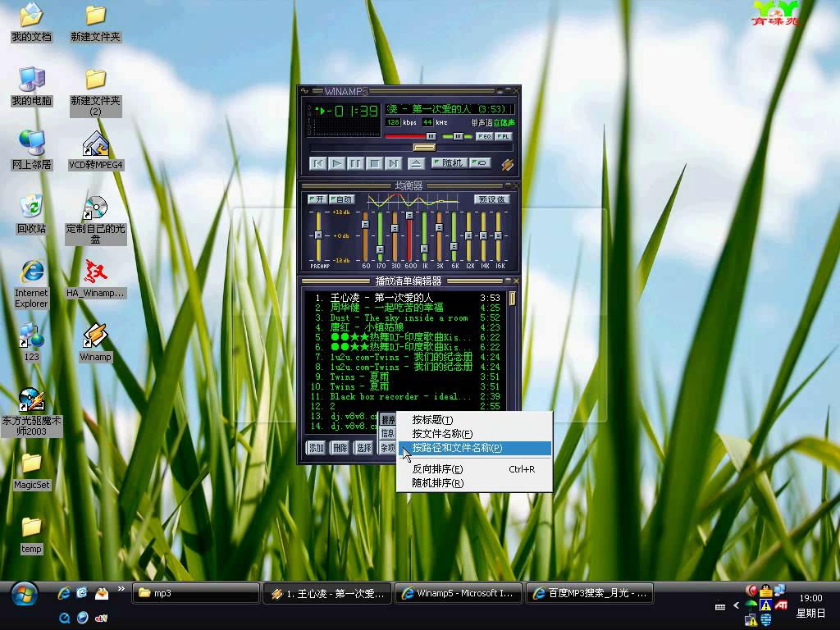The width and height of the screenshot is (840, 630).
Task: Select the 123 desktop shortcut icon
Action: 32,342
